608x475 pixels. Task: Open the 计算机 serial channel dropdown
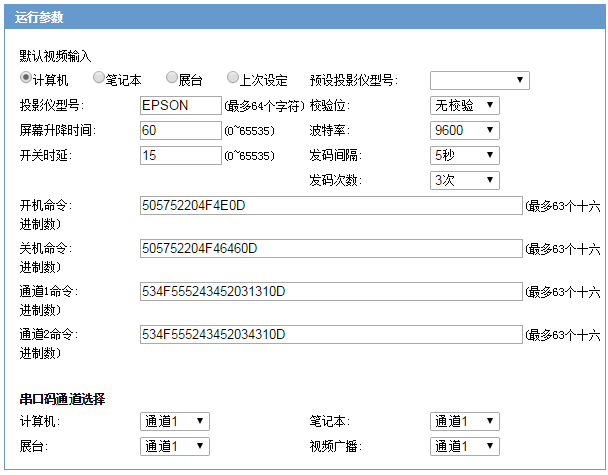174,421
